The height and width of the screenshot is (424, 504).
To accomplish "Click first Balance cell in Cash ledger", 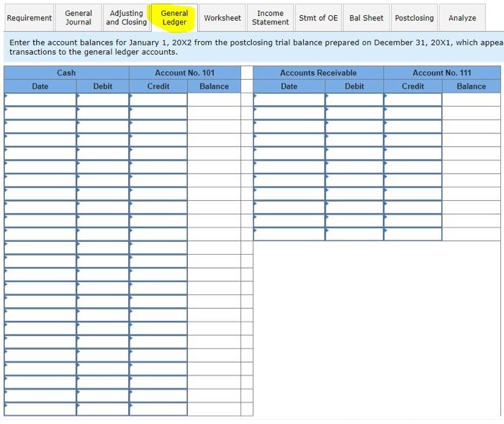I will point(214,99).
